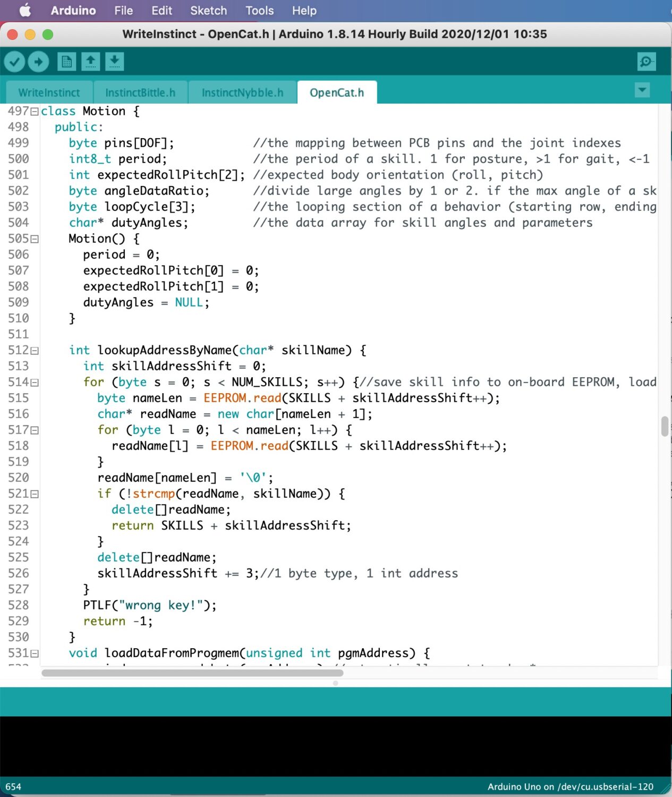
Task: Switch to the WriteInstinct tab
Action: [49, 93]
